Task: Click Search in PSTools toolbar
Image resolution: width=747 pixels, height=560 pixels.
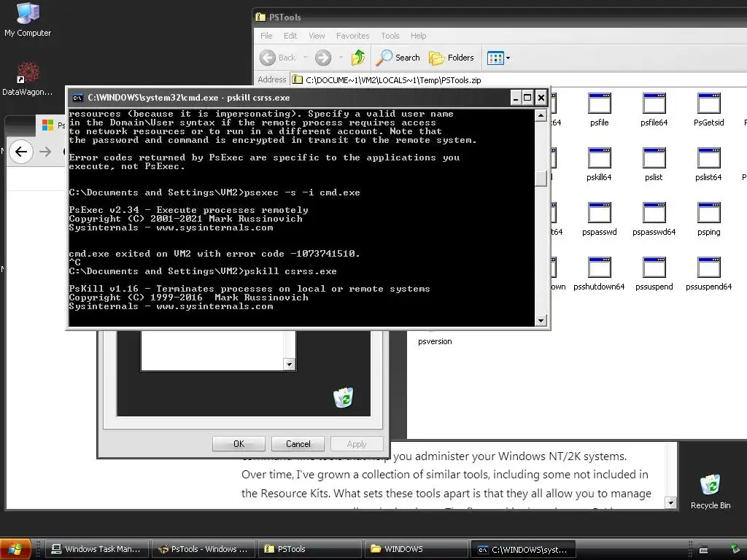Action: pyautogui.click(x=398, y=58)
